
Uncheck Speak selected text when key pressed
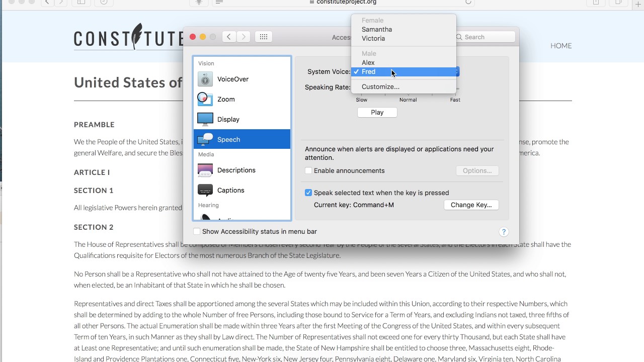pos(308,193)
